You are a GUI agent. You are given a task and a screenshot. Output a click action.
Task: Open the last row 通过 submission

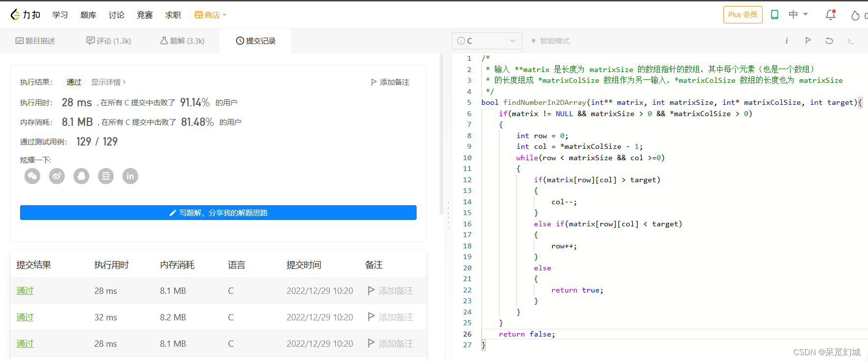[x=25, y=344]
